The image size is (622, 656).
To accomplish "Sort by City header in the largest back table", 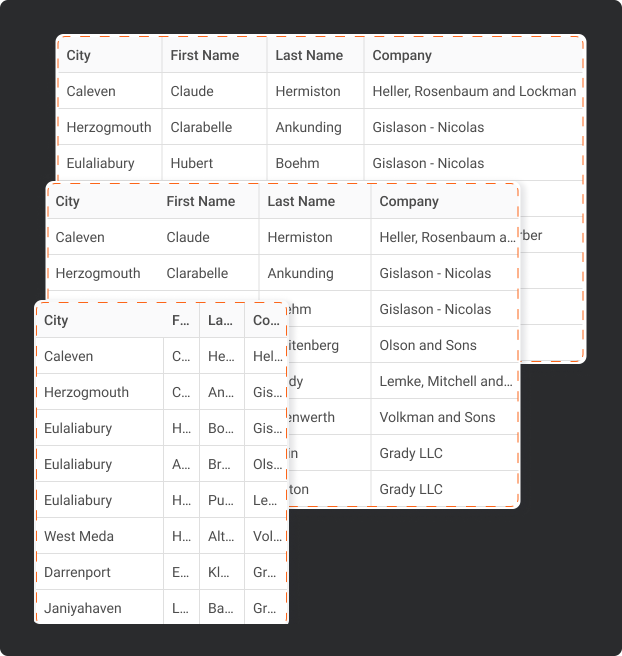I will [x=78, y=55].
